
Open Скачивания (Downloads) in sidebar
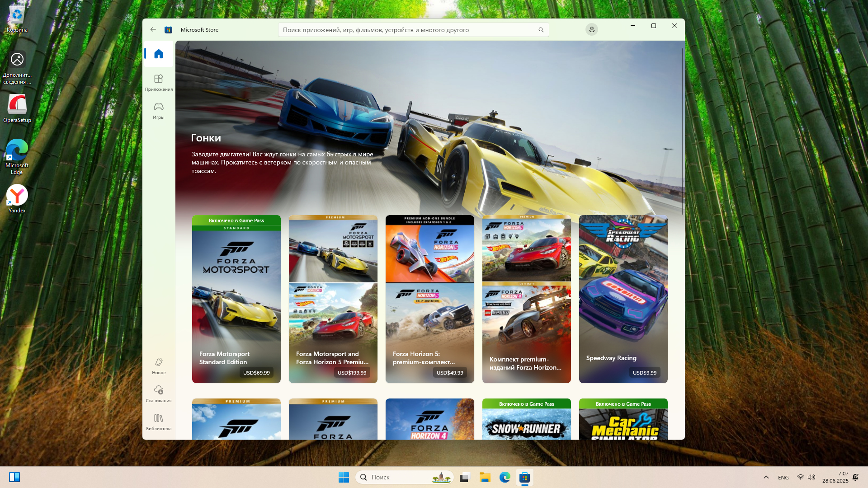click(158, 394)
